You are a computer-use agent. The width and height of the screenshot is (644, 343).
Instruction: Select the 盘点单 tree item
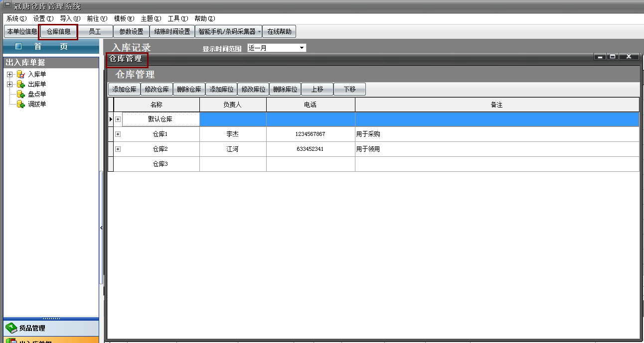click(37, 95)
